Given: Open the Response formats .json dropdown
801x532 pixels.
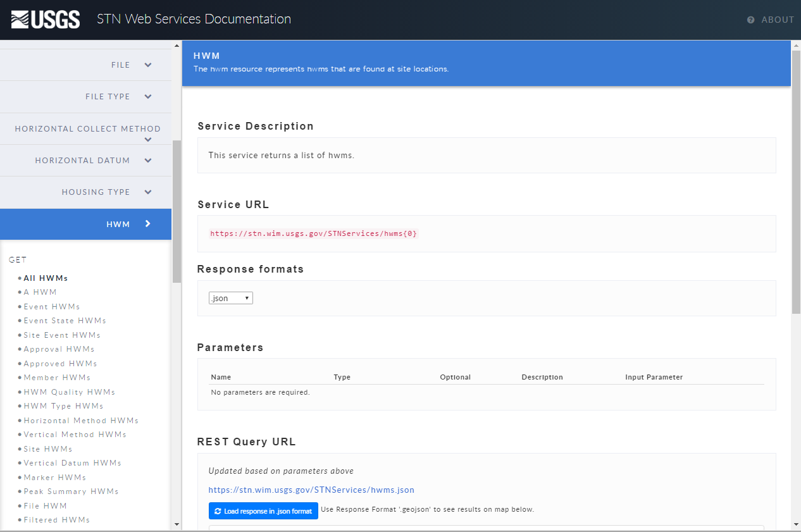Looking at the screenshot, I should tap(230, 297).
